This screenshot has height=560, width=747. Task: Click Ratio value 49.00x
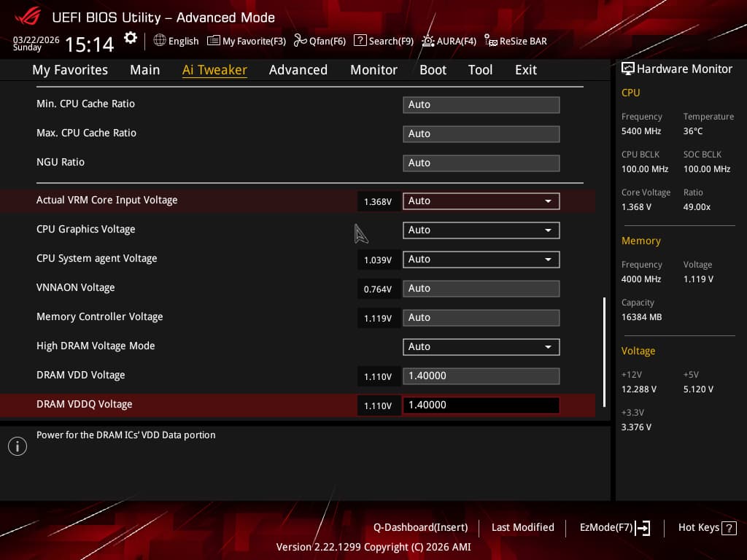tap(697, 207)
